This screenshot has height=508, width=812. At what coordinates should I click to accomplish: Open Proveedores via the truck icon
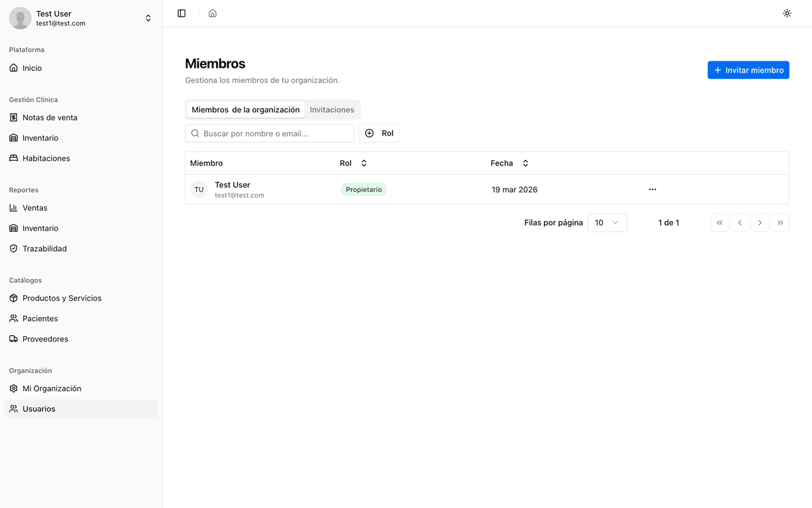(13, 339)
